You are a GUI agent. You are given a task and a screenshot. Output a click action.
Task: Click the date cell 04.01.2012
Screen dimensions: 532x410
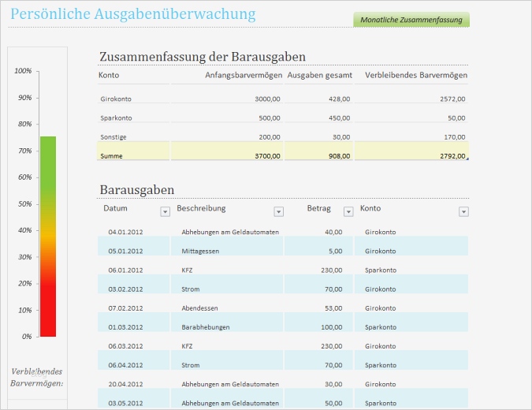coord(125,233)
